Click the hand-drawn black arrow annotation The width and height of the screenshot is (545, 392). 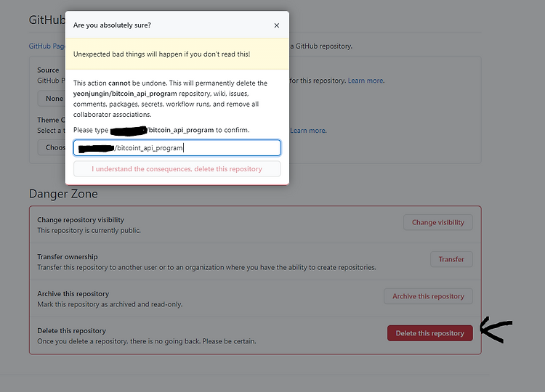click(496, 330)
